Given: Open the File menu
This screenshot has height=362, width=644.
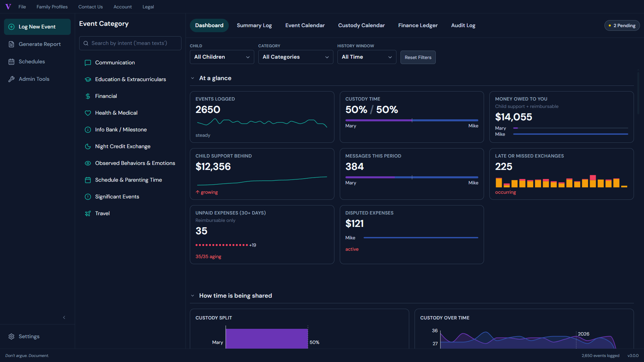Looking at the screenshot, I should click(x=22, y=7).
